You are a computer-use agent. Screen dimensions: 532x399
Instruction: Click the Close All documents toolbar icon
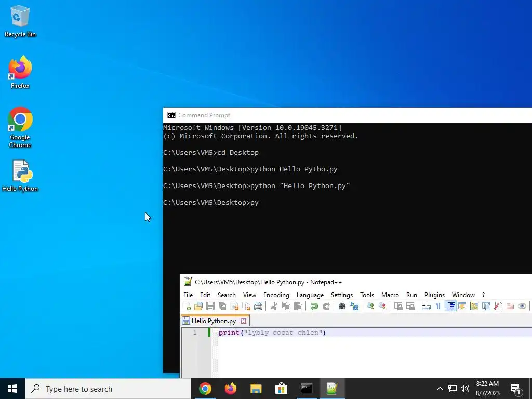point(246,307)
